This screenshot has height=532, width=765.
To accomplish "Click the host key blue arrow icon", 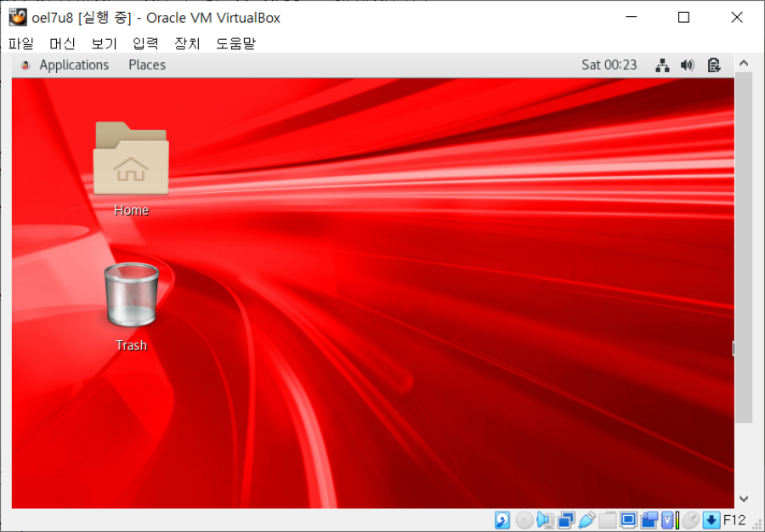I will [x=711, y=520].
